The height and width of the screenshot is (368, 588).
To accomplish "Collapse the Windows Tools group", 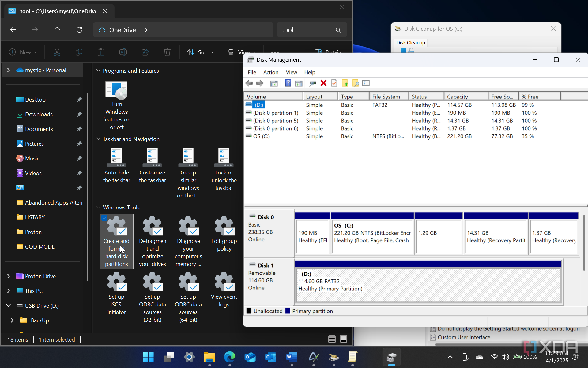I will 99,207.
